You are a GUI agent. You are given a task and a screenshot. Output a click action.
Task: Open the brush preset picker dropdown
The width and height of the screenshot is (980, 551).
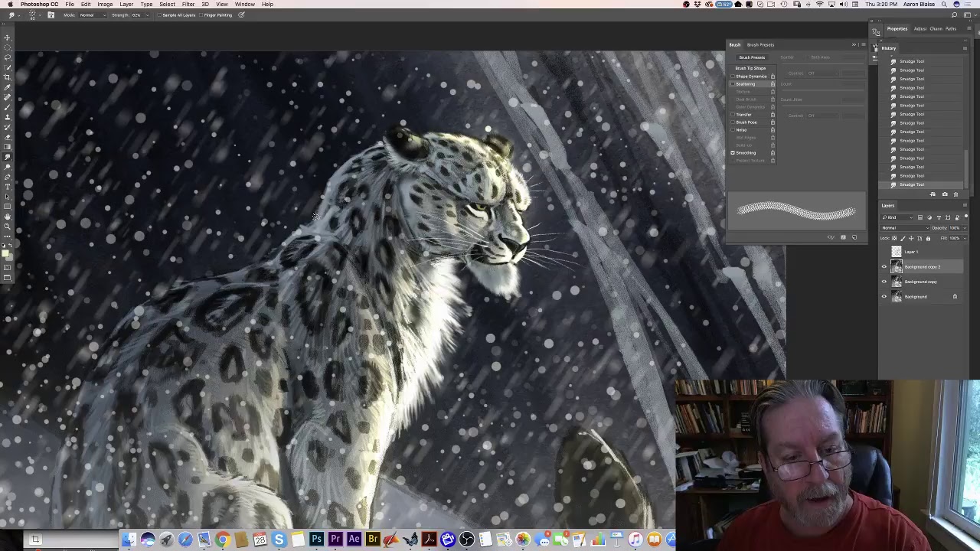[40, 15]
